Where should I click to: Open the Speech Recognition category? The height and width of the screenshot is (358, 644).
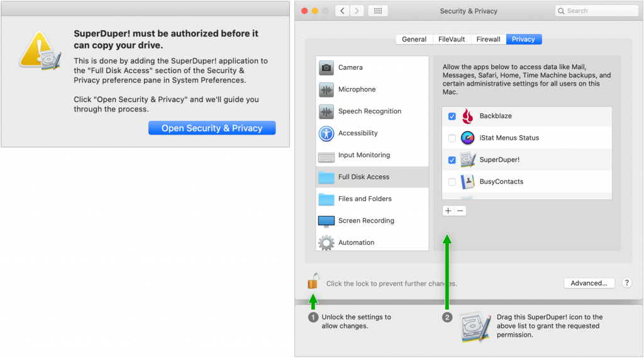[x=372, y=111]
